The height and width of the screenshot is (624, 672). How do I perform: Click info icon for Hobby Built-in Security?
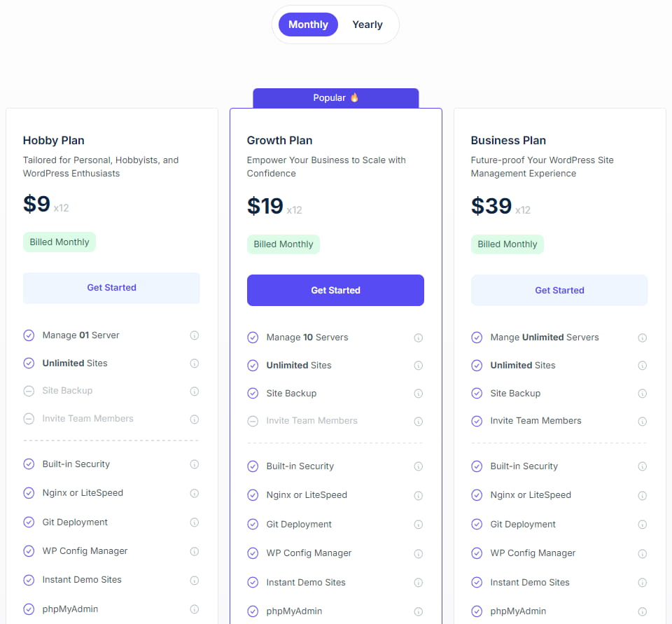click(x=195, y=464)
